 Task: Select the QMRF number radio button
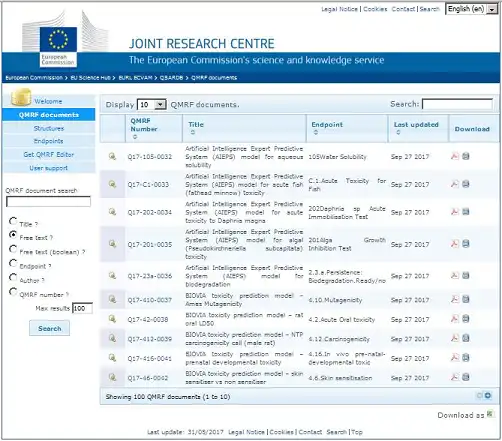tap(13, 292)
